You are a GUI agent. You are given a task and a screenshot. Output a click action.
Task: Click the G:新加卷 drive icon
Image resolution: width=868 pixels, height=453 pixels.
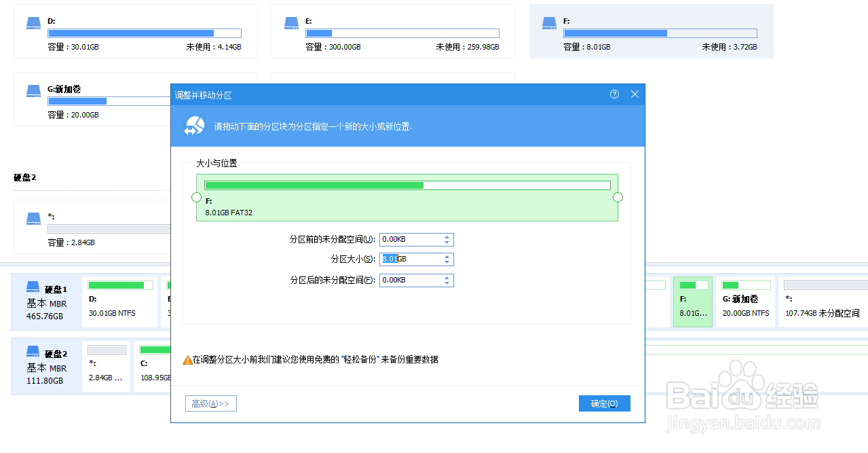(x=33, y=90)
